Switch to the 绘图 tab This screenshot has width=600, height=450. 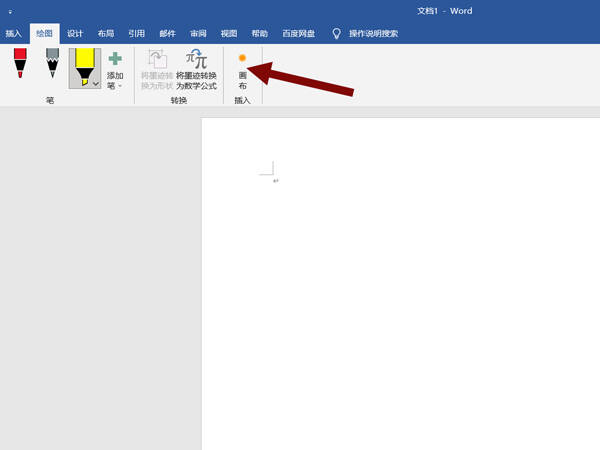[44, 34]
